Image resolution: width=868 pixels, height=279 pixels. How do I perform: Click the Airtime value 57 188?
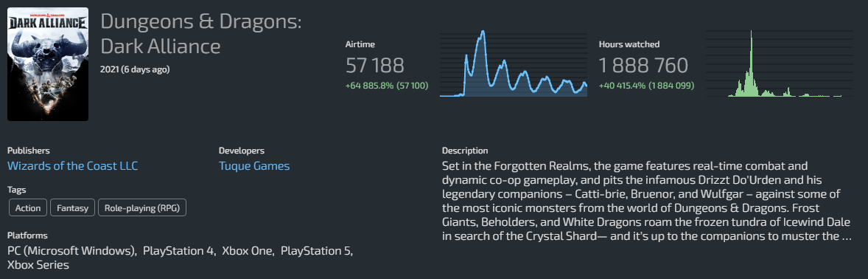coord(375,66)
